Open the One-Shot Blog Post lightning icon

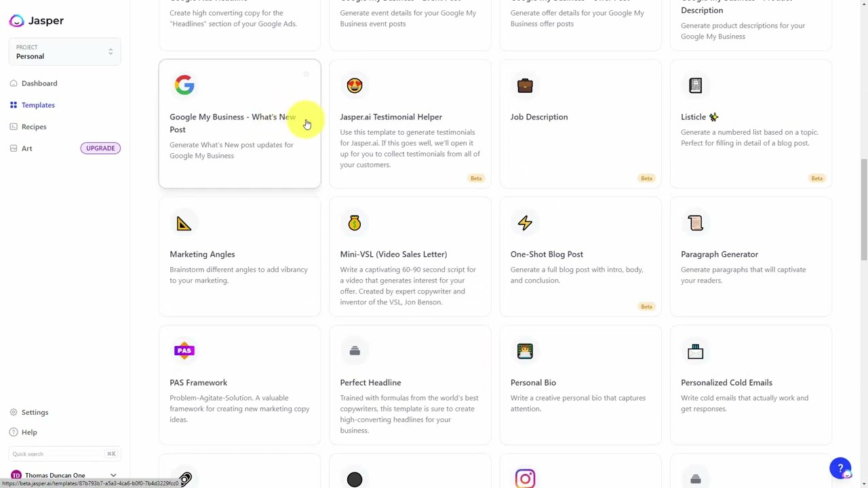tap(525, 223)
